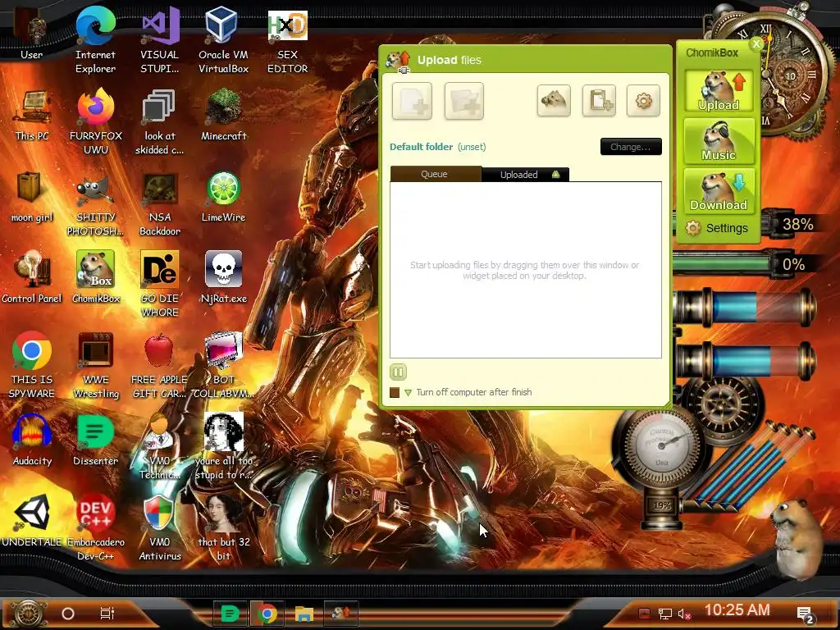
Task: Click network icon in system tray
Action: [x=664, y=614]
